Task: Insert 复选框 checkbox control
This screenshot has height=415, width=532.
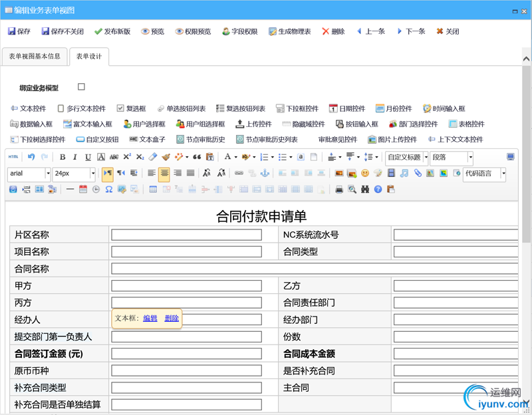Action: click(131, 108)
